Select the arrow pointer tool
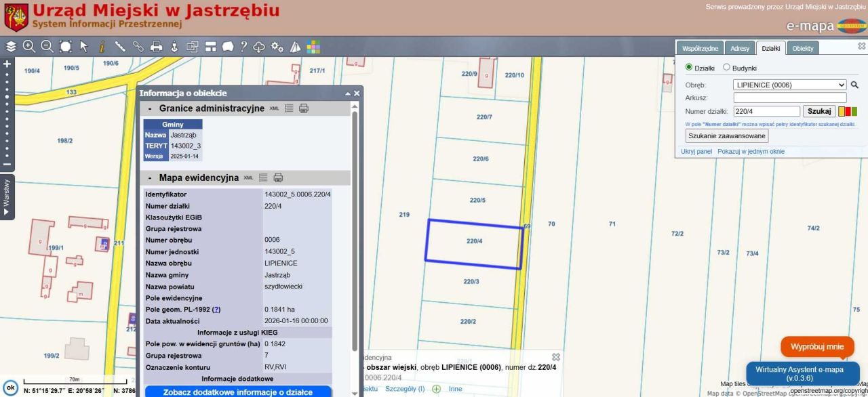 [x=84, y=47]
